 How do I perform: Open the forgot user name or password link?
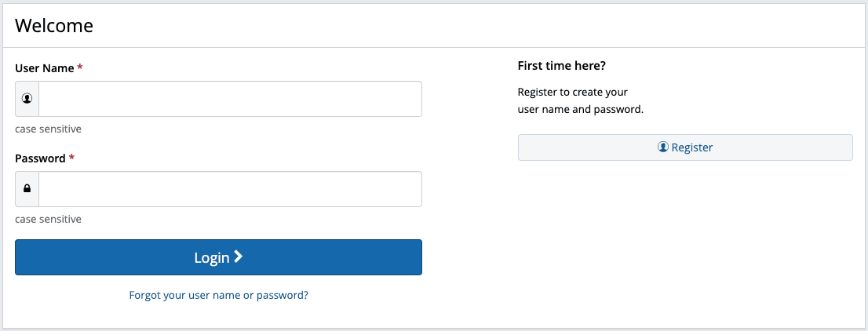218,296
